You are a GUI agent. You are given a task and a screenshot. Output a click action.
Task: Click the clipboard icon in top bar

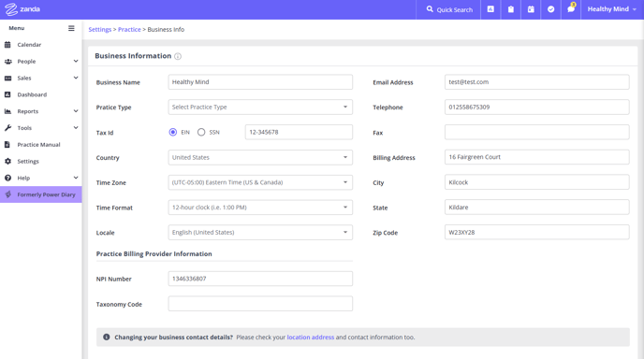tap(510, 9)
